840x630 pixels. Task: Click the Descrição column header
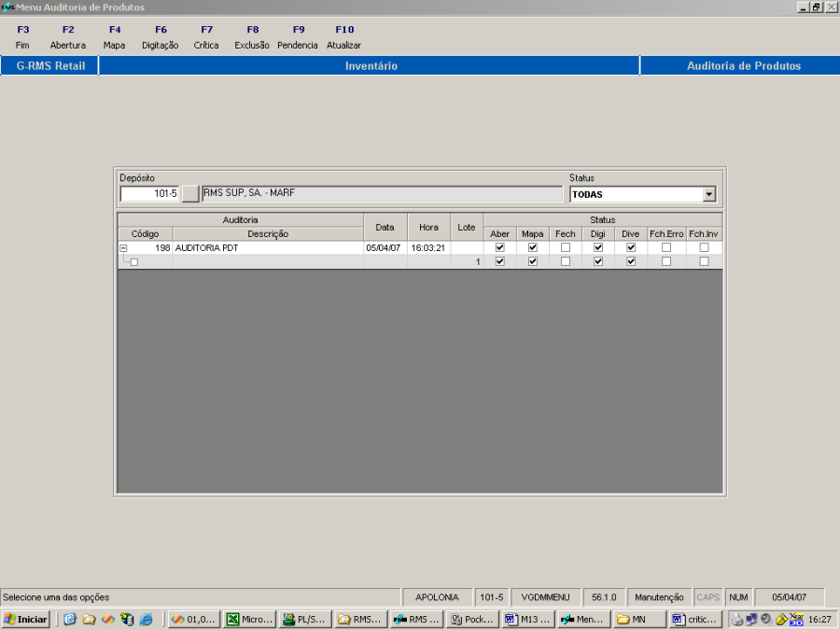[268, 234]
